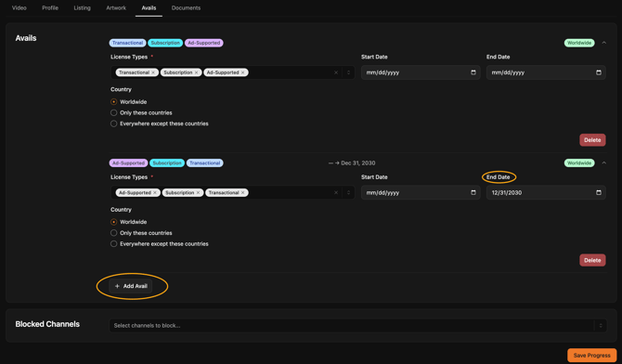Open calendar picker for first avail Start Date

point(473,72)
